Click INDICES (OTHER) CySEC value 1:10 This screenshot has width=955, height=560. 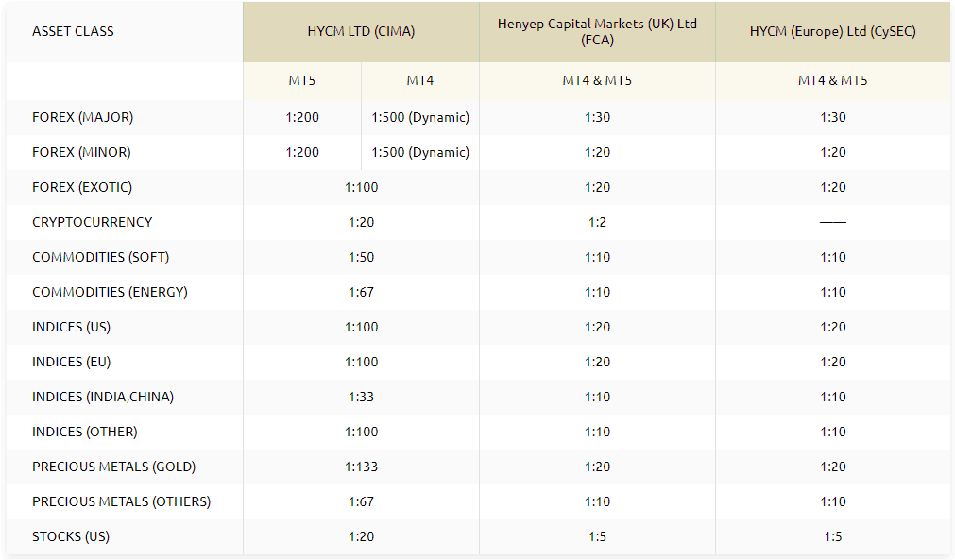coord(832,432)
